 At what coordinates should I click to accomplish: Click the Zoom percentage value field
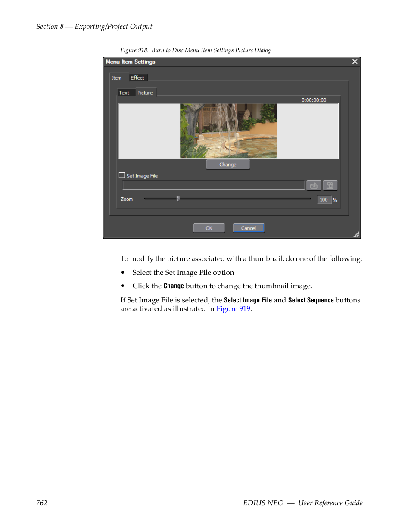pos(324,199)
